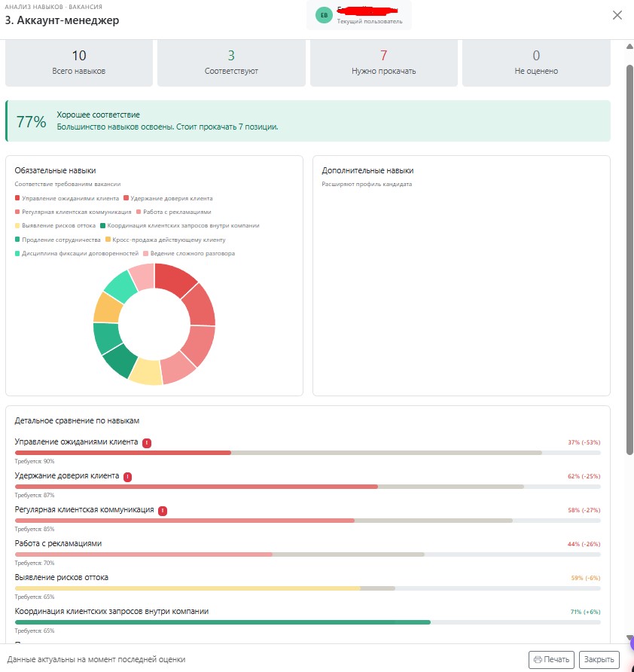Select the Соответствуют summary card
Screen dimensions: 634x672
click(x=231, y=63)
